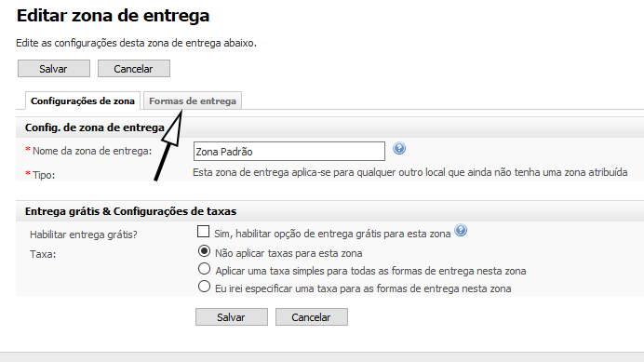The height and width of the screenshot is (362, 644).
Task: Click the Entrega grátis & Configurações de taxas header
Action: click(x=130, y=211)
